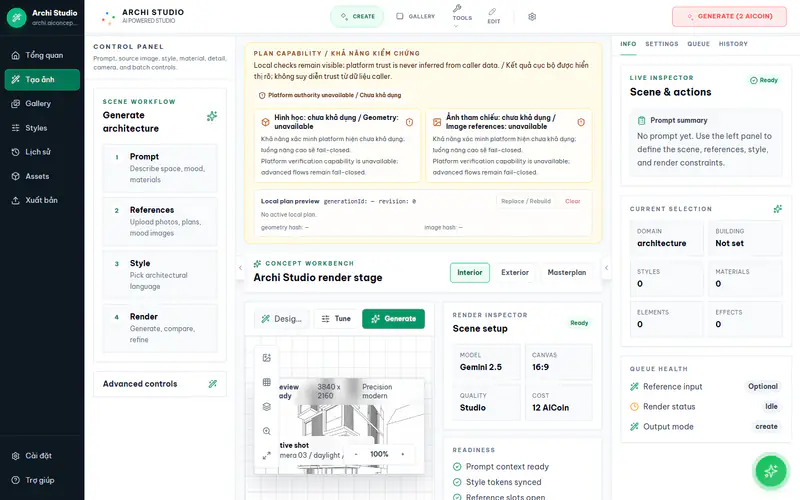Click the green Generate button in workbench
Viewport: 800px width, 500px height.
point(393,319)
